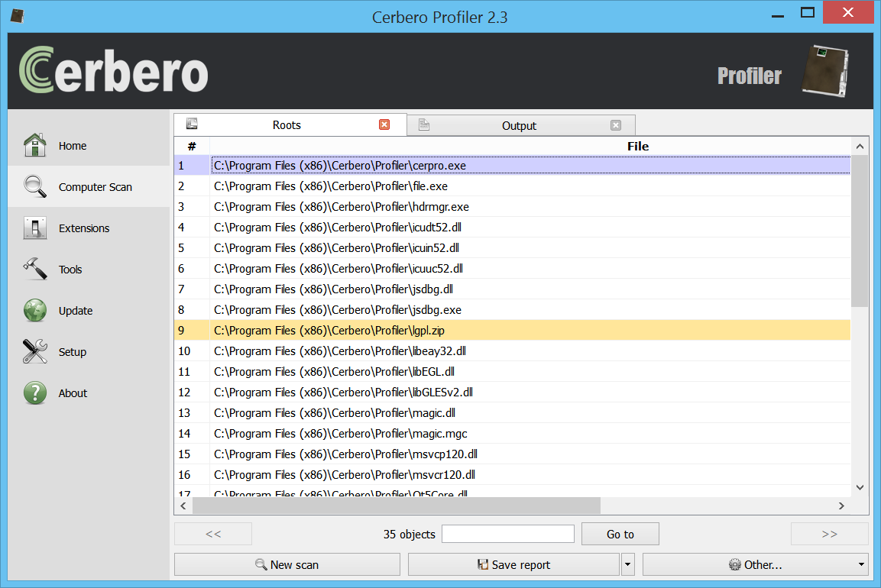This screenshot has height=588, width=881.
Task: Select the cerpro.exe row
Action: point(513,166)
